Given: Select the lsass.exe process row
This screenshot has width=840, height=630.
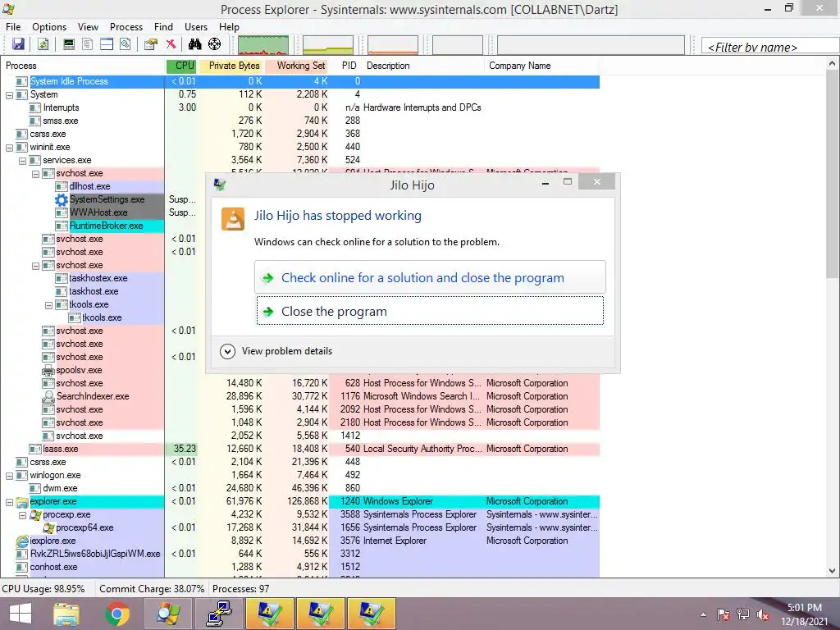Looking at the screenshot, I should 300,449.
